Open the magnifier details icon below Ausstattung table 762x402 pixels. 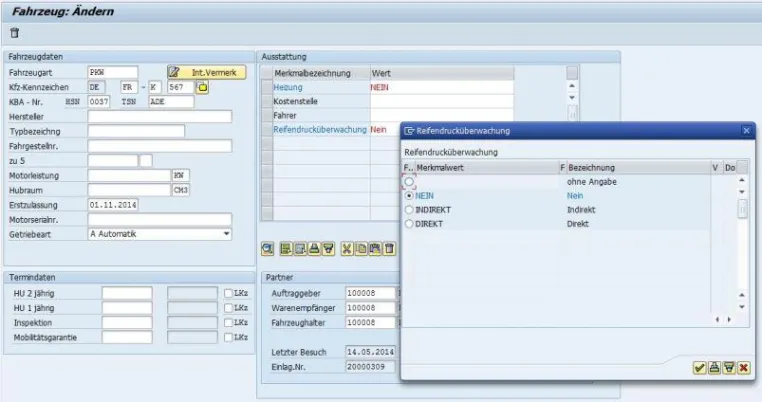[x=267, y=249]
